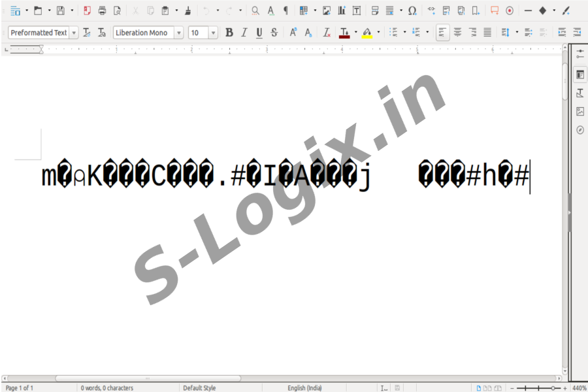The width and height of the screenshot is (588, 392).
Task: Open the Liberation Mono font name dropdown
Action: [178, 33]
